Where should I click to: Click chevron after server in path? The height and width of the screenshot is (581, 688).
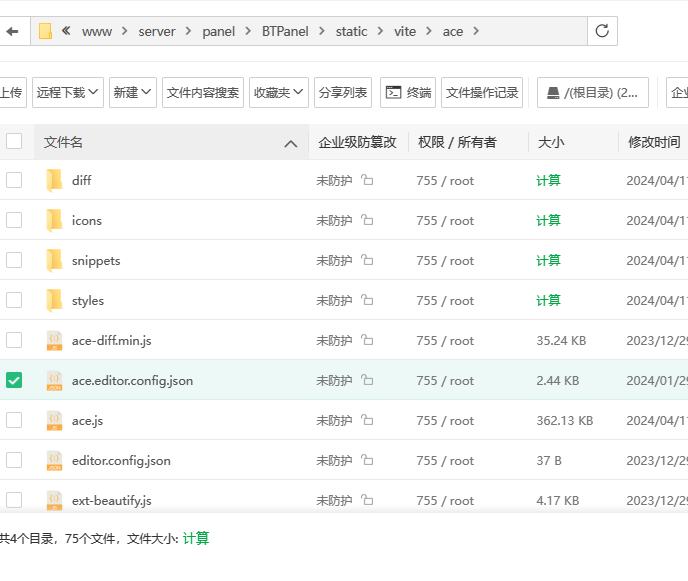[188, 31]
